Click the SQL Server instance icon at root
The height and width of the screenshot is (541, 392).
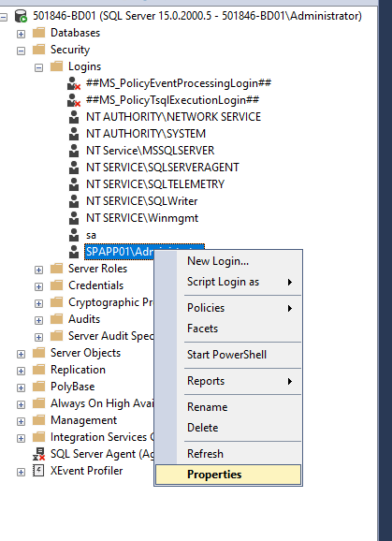coord(21,16)
